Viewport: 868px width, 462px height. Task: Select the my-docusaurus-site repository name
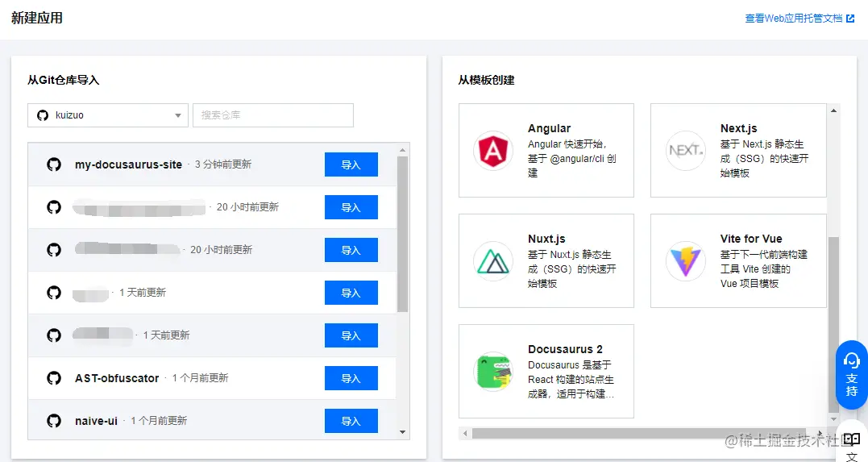128,164
